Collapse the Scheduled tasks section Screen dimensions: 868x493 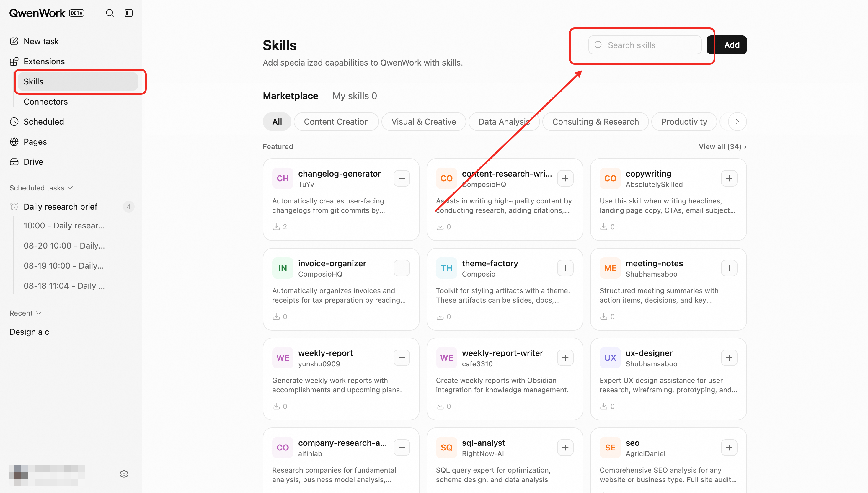[41, 188]
